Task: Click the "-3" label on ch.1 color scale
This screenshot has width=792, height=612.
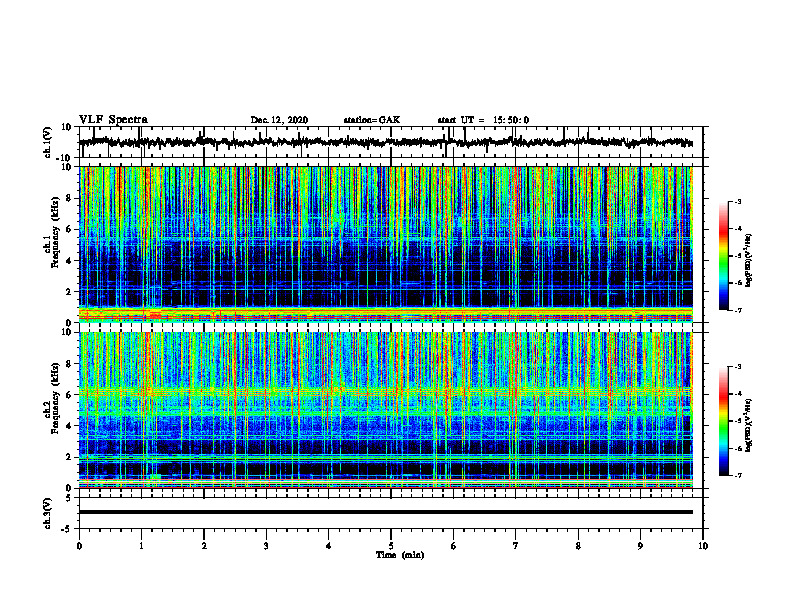Action: pyautogui.click(x=737, y=201)
